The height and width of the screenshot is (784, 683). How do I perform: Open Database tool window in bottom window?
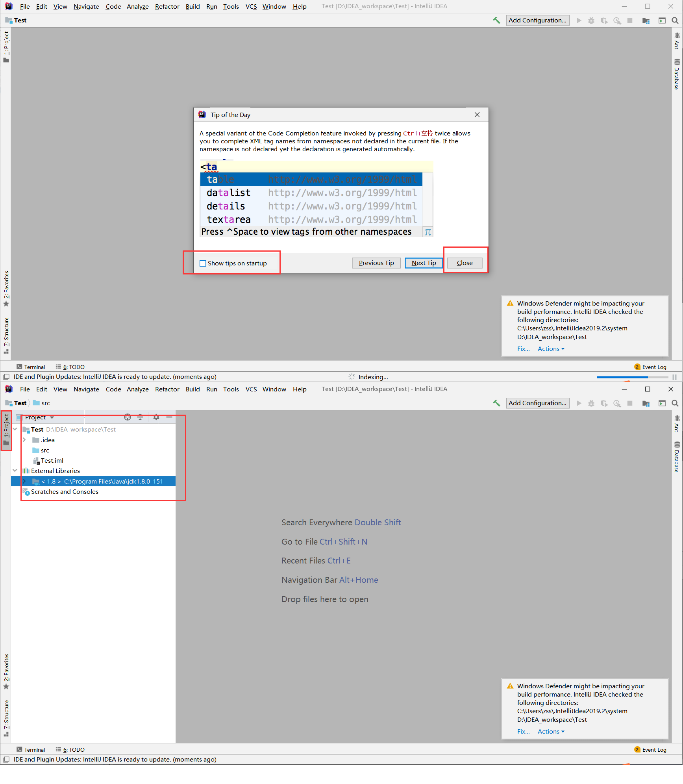pos(677,457)
